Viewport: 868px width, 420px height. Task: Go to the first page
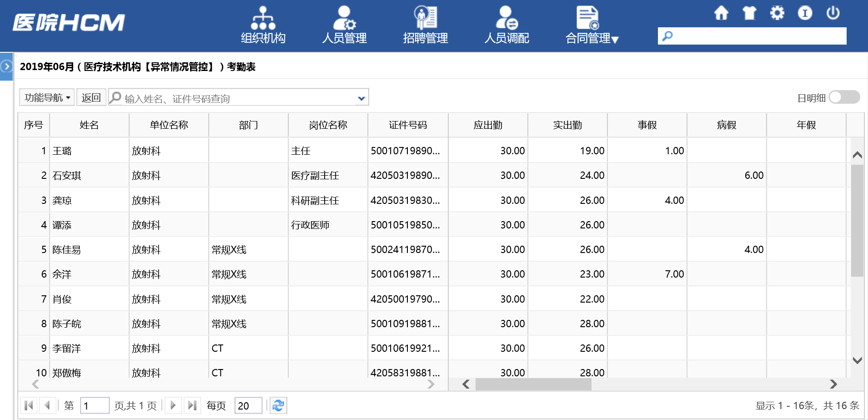(x=29, y=405)
